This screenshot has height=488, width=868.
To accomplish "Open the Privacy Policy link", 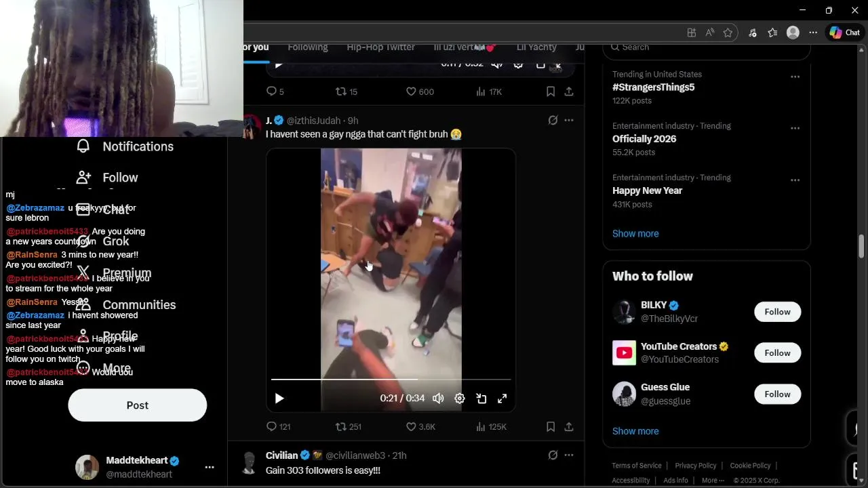I will point(696,466).
